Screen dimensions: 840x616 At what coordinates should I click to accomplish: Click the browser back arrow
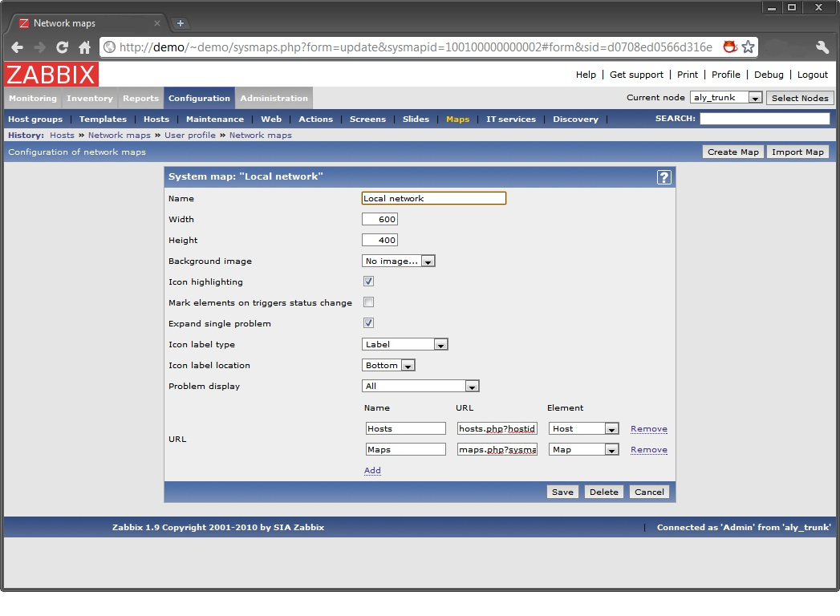(x=17, y=47)
